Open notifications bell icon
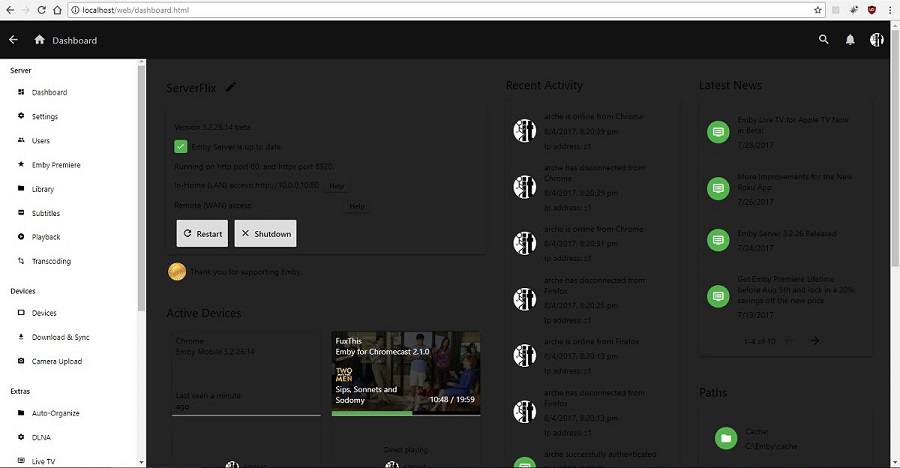This screenshot has height=468, width=900. 850,40
